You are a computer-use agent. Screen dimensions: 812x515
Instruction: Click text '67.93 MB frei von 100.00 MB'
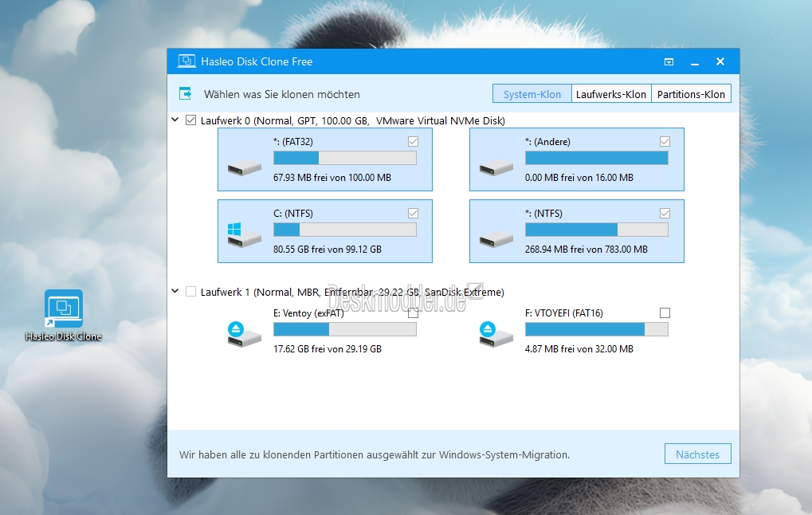point(332,178)
